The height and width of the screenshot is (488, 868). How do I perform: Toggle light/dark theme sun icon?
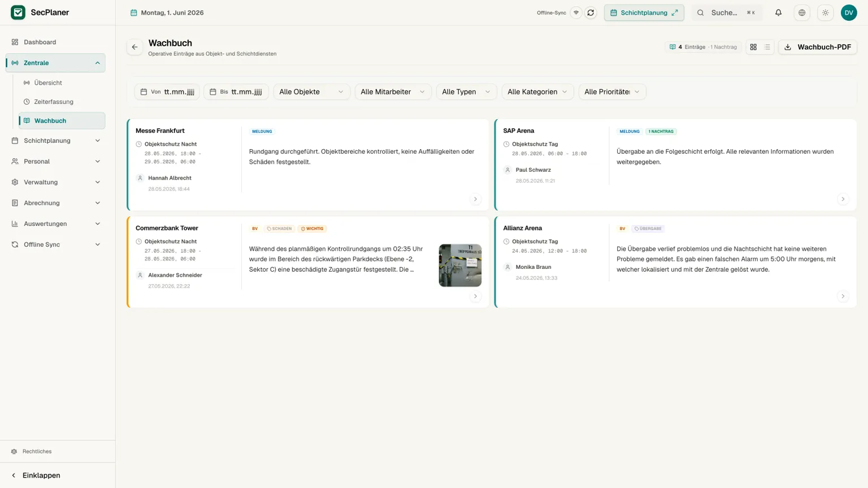(x=826, y=12)
